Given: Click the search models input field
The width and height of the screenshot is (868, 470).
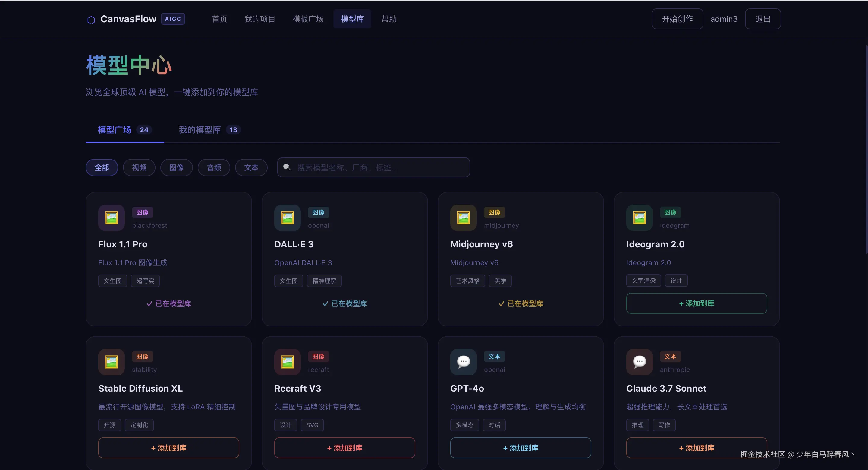Looking at the screenshot, I should [x=373, y=167].
